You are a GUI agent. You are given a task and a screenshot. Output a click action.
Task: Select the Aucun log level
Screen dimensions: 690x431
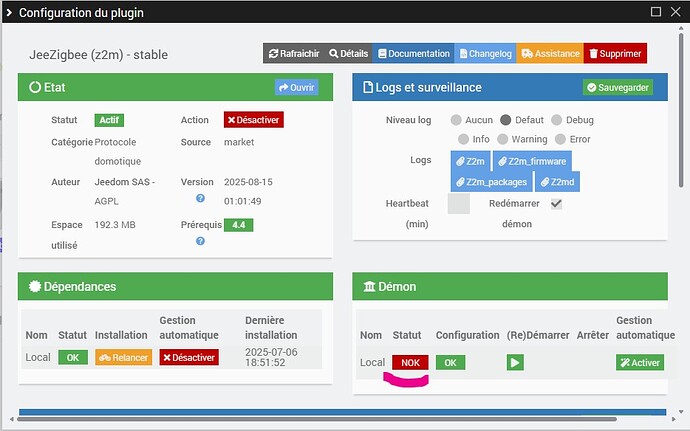(456, 120)
